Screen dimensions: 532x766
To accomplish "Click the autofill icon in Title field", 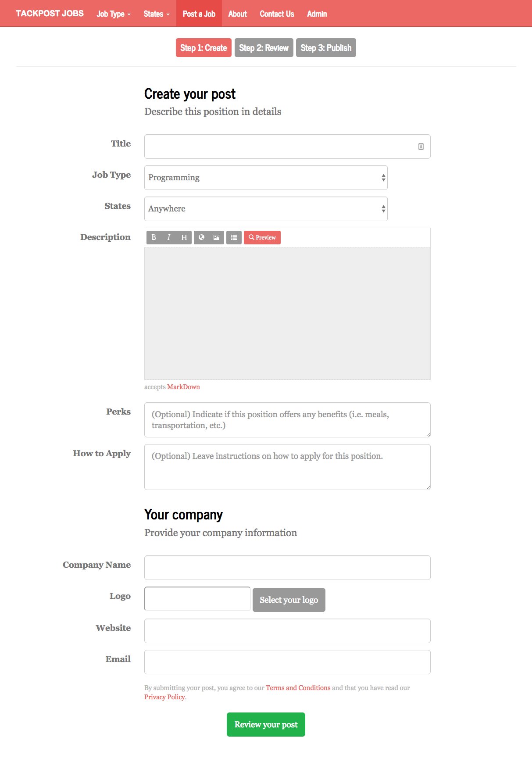I will pos(421,147).
